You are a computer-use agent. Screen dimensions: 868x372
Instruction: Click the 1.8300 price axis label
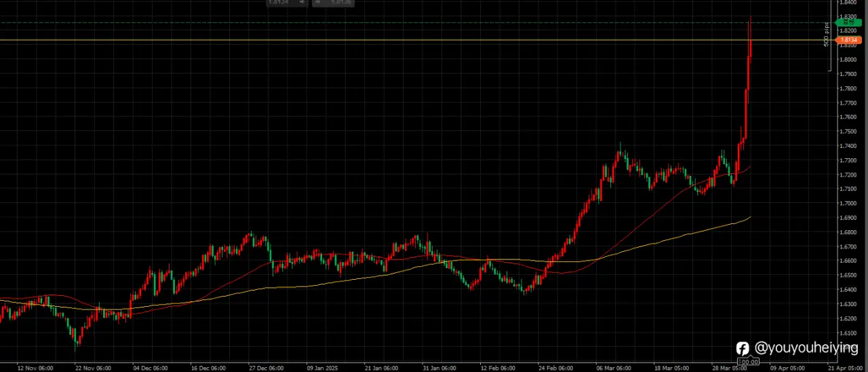pyautogui.click(x=848, y=16)
